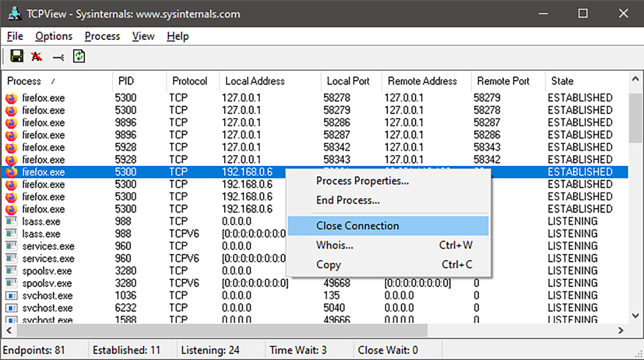Image resolution: width=644 pixels, height=360 pixels.
Task: Click the svchost.exe icon for PID 1036
Action: (11, 296)
